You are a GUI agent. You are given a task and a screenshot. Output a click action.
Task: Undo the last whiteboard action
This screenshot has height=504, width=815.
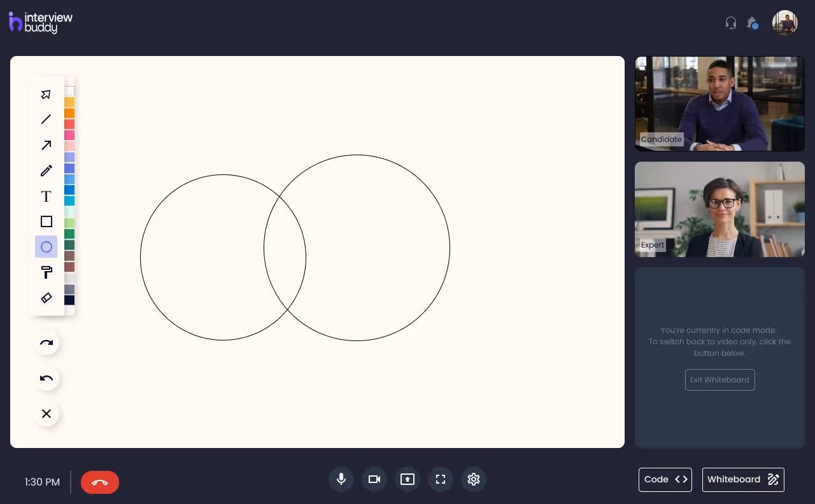(46, 379)
